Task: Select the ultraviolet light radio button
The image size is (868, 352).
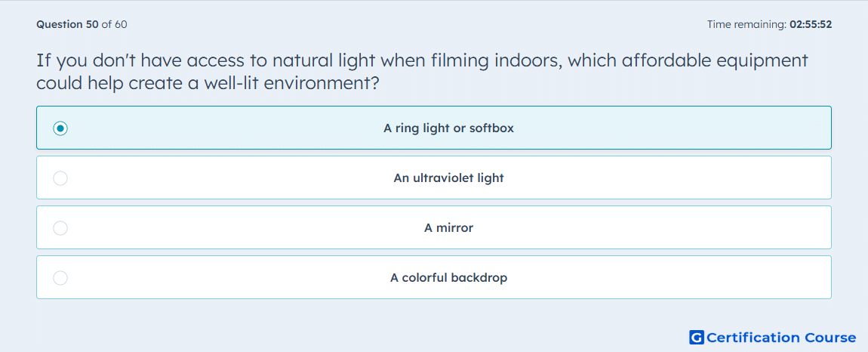Action: (x=60, y=178)
